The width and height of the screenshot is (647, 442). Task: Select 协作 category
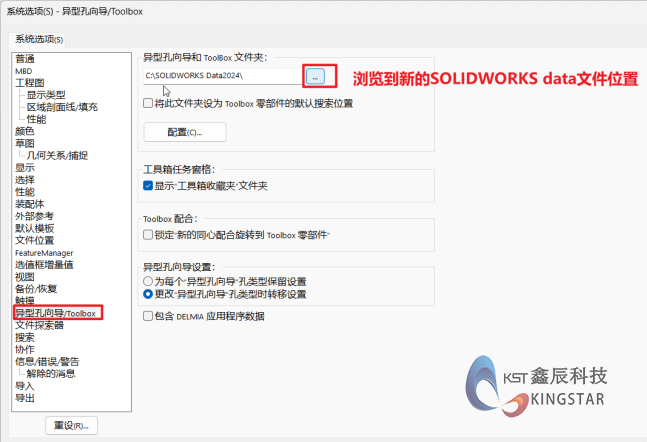(25, 350)
